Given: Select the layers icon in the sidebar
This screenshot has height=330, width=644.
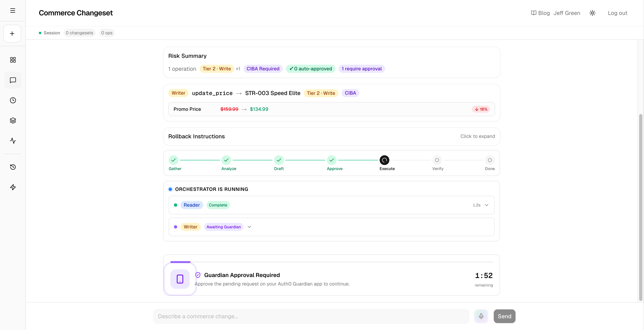Looking at the screenshot, I should 13,120.
